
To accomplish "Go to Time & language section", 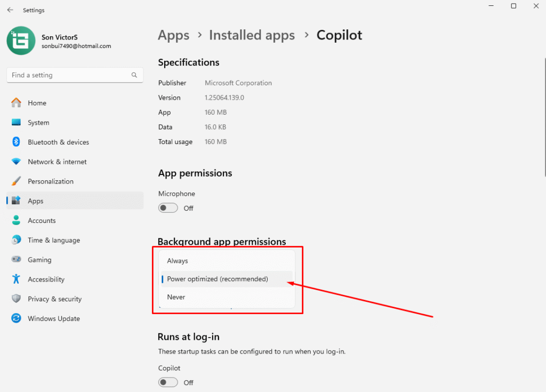I will (54, 240).
